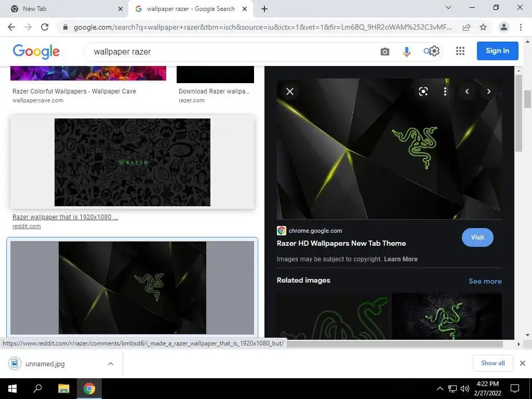Select wallpaper razer Google Search tab
This screenshot has height=399, width=532.
pos(190,9)
